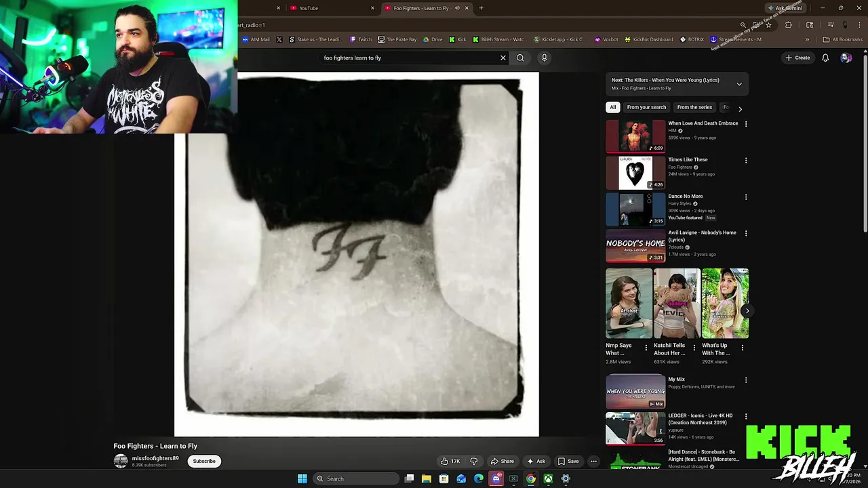This screenshot has width=868, height=488.
Task: Open options for My Mix playlist
Action: click(x=746, y=380)
